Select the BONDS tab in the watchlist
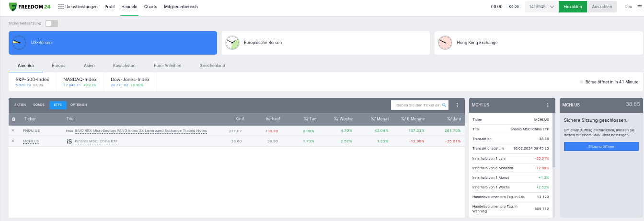This screenshot has height=221, width=644. click(39, 105)
